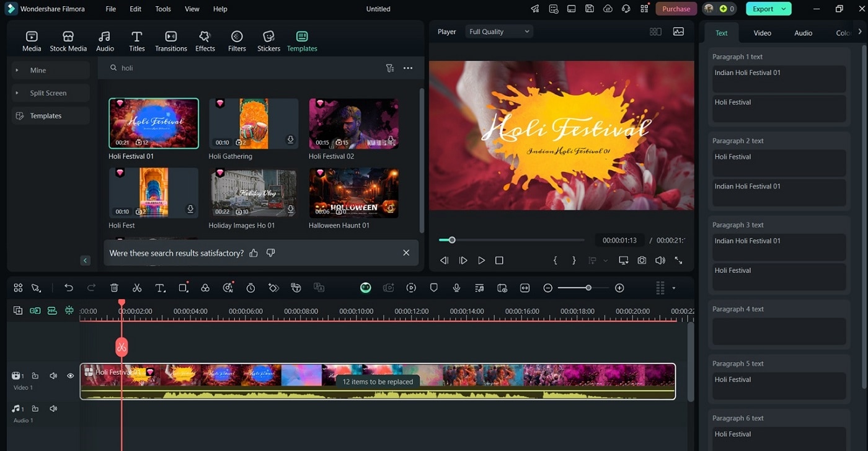868x451 pixels.
Task: Select the Holi Festival 02 template thumbnail
Action: pyautogui.click(x=353, y=123)
